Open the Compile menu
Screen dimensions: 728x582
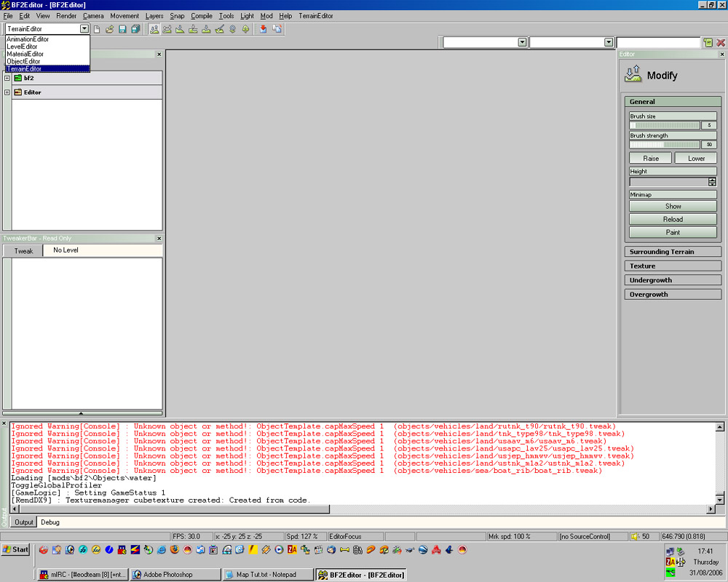(202, 16)
